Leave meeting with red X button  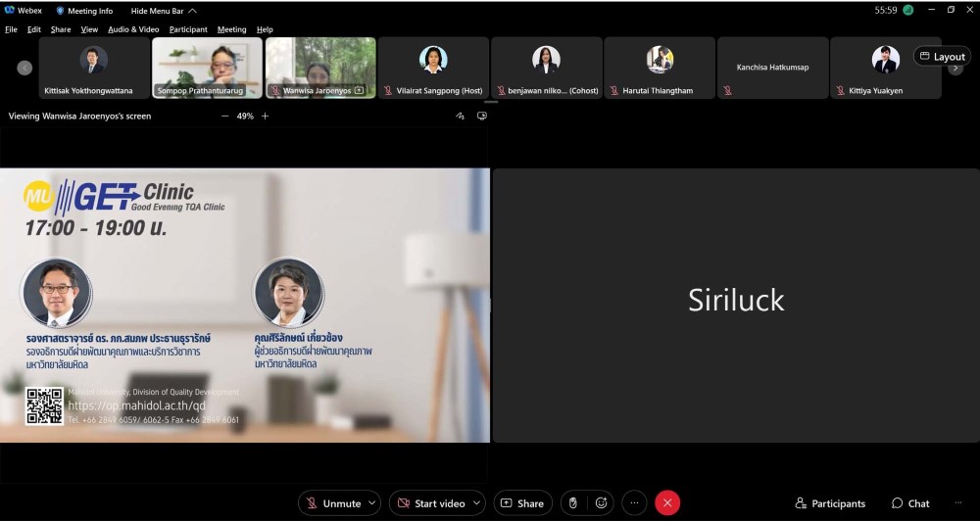(x=667, y=503)
